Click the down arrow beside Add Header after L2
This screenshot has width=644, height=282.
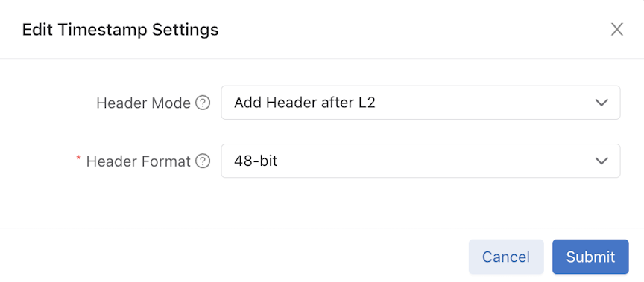click(x=602, y=103)
